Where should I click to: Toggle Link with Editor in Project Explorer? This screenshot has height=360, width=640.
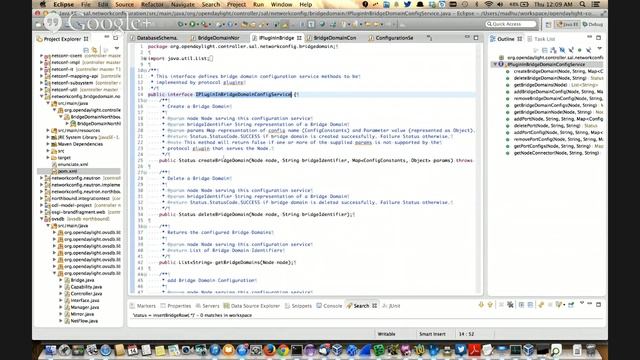(x=94, y=50)
